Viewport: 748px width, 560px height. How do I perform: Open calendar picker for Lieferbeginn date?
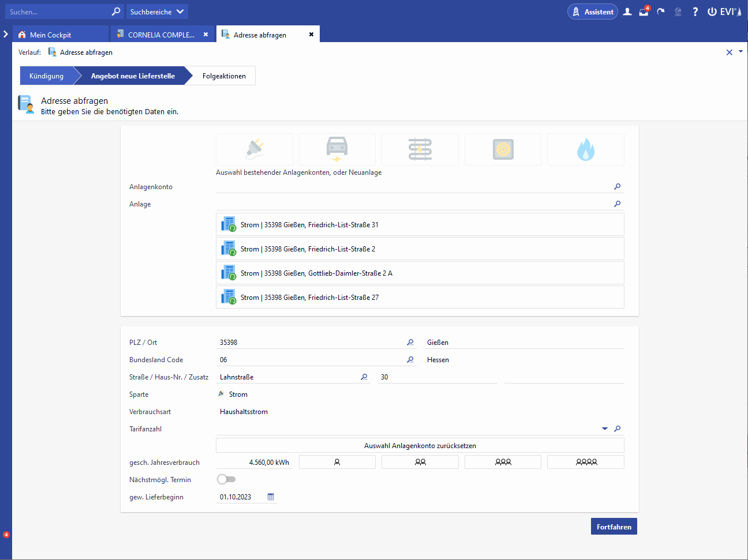tap(271, 497)
